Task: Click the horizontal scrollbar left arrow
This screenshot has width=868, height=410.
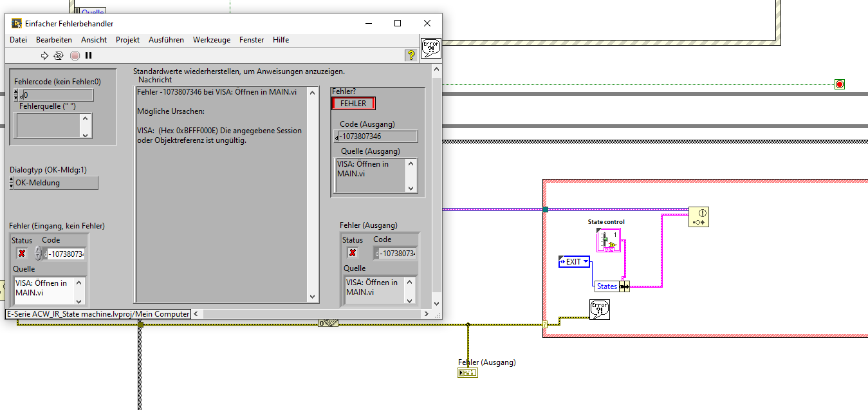Action: coord(196,314)
